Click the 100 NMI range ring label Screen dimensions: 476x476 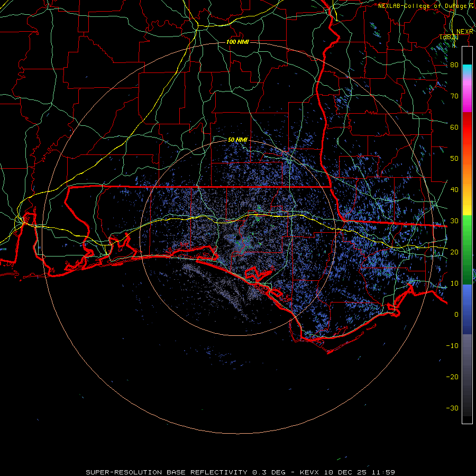pyautogui.click(x=237, y=42)
